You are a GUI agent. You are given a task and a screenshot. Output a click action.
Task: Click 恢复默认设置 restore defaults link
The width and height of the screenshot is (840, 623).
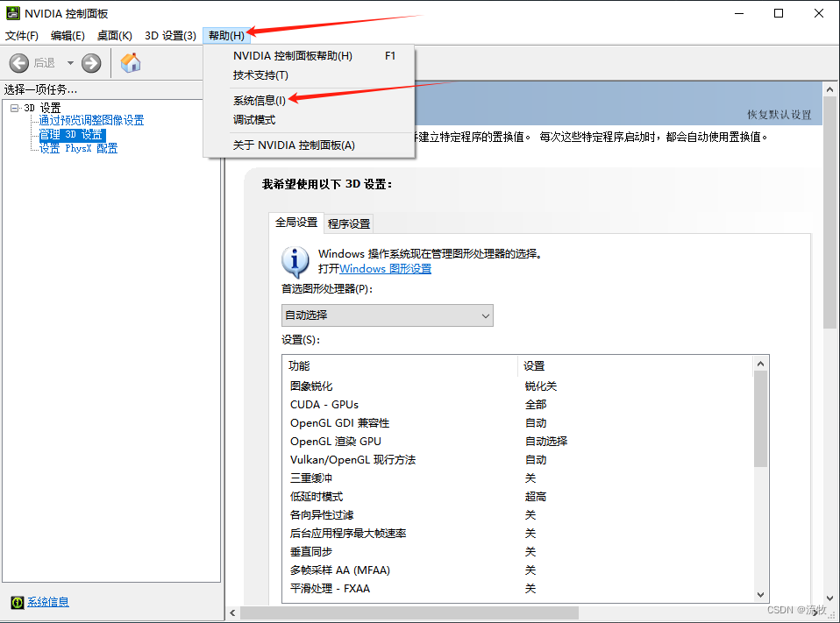coord(779,115)
